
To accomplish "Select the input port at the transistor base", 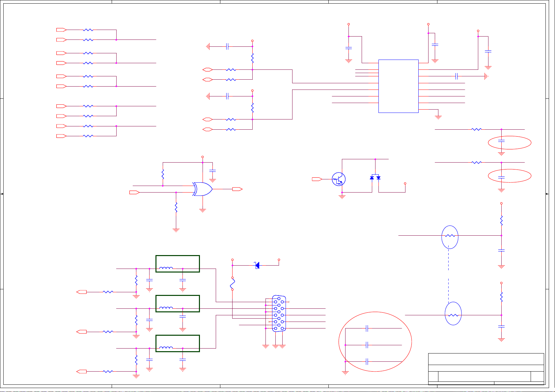I will point(317,179).
